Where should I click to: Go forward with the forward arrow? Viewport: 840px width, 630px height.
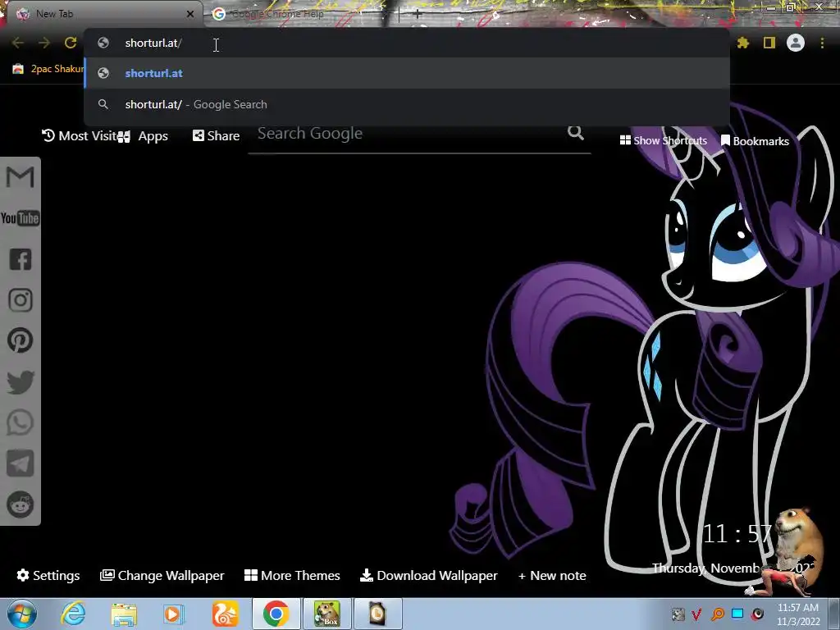tap(44, 43)
